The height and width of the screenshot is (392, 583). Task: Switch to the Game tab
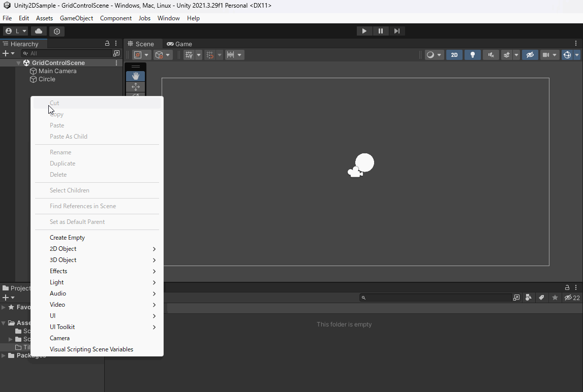(179, 44)
